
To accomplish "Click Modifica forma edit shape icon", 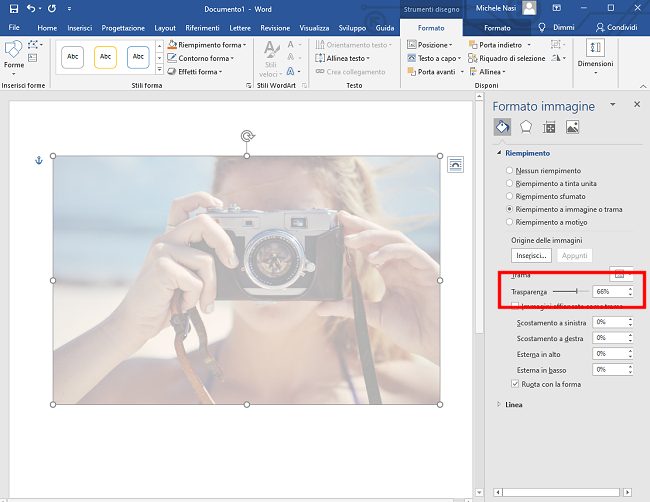I will (34, 44).
